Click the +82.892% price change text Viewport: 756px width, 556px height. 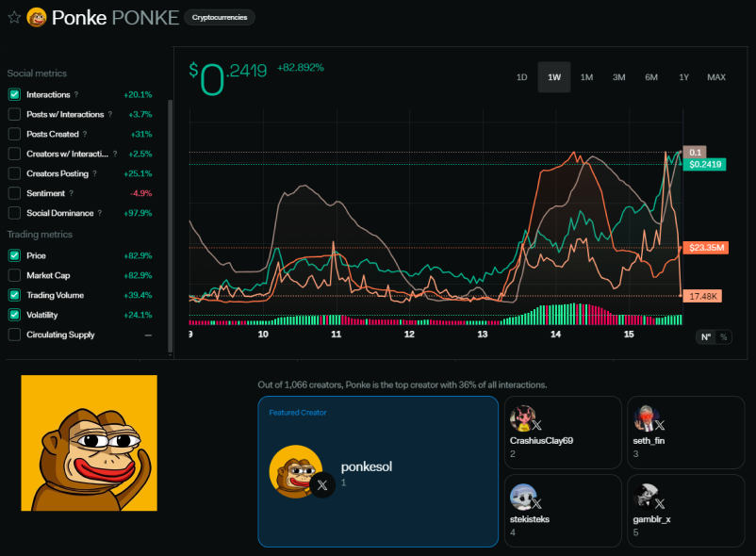pos(300,68)
